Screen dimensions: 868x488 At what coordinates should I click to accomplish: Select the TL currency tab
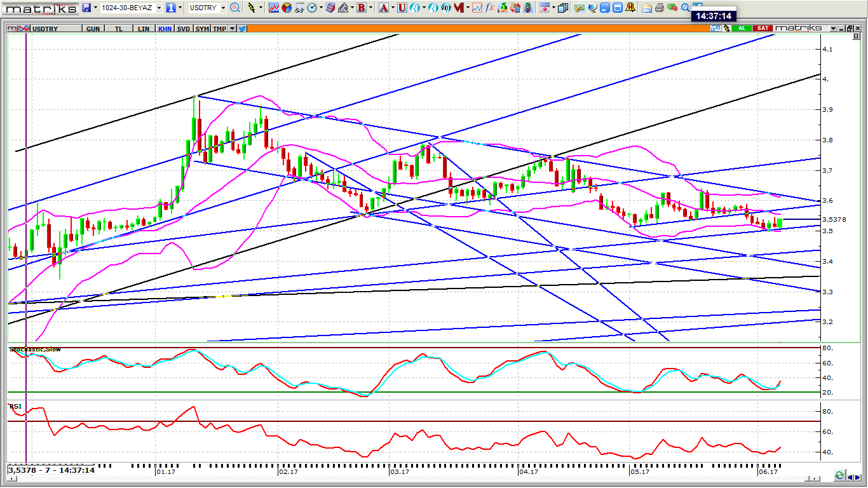click(x=119, y=29)
